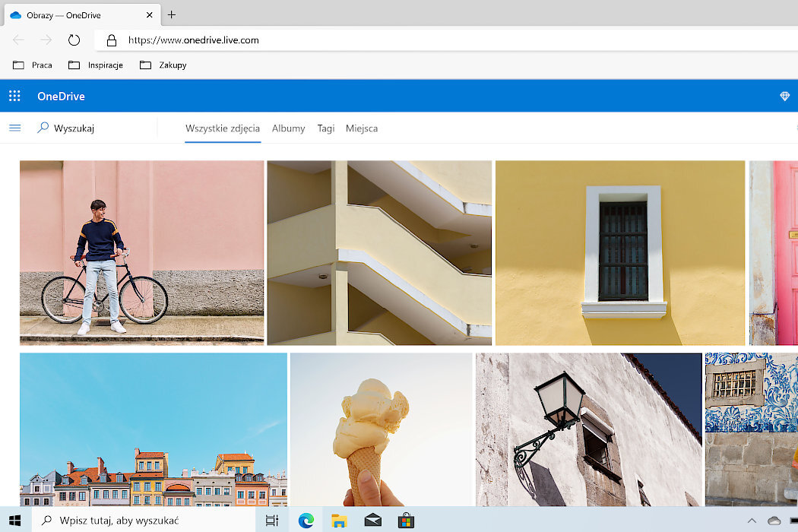Image resolution: width=798 pixels, height=532 pixels.
Task: Click the address bar padlock icon
Action: (112, 40)
